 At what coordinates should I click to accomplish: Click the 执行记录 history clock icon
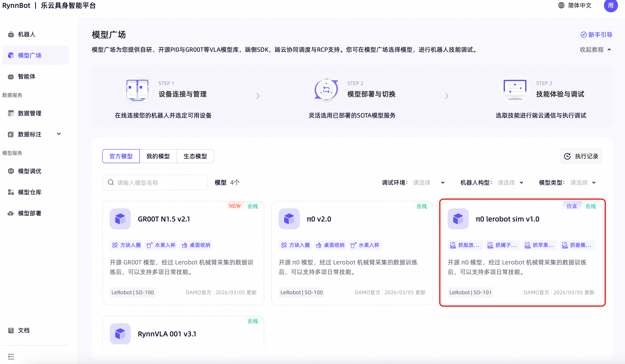tap(567, 156)
